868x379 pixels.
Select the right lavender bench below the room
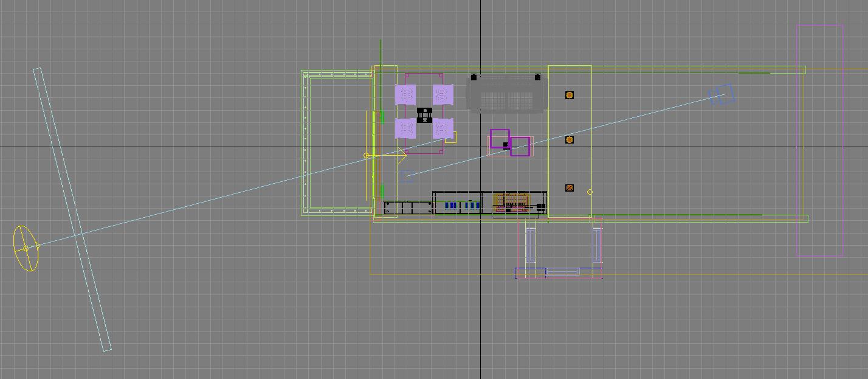(597, 246)
